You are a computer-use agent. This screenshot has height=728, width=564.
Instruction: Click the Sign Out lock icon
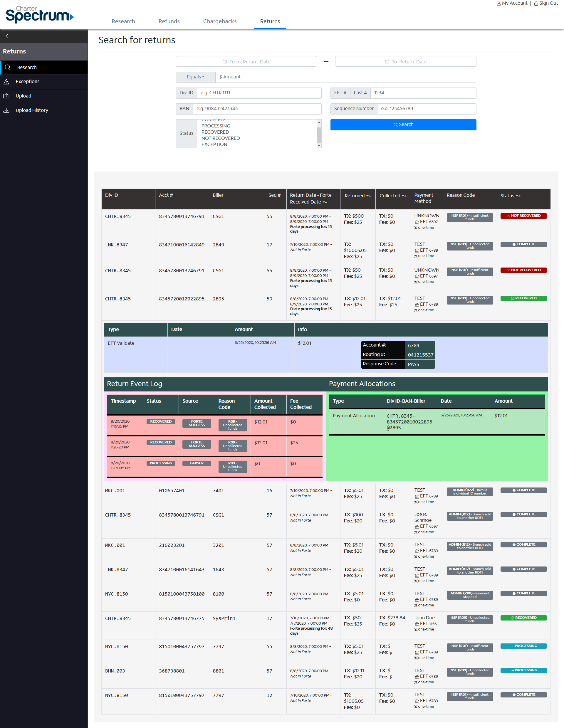536,3
